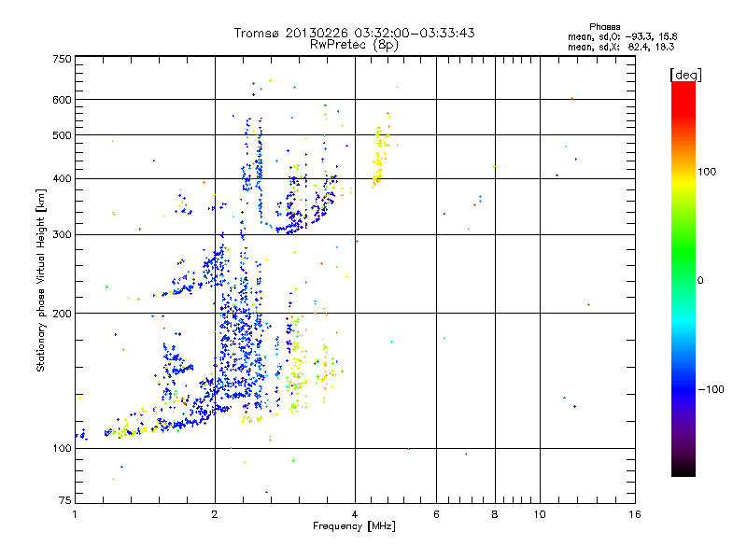Click the '1' x-axis frequency tick label
Screen dimensions: 747x560
(76, 514)
